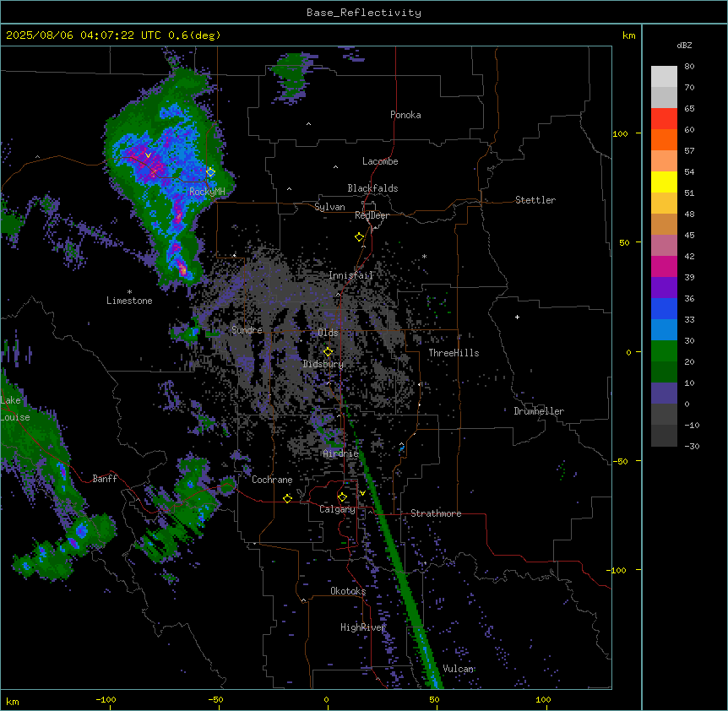
Task: Click the ThreeHills label
Action: [x=454, y=353]
